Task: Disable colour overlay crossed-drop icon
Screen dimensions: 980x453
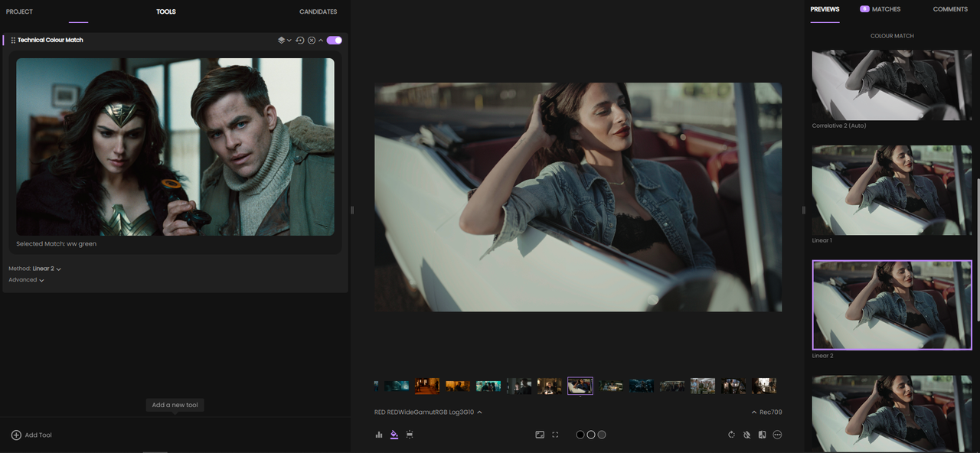Action: (x=746, y=435)
